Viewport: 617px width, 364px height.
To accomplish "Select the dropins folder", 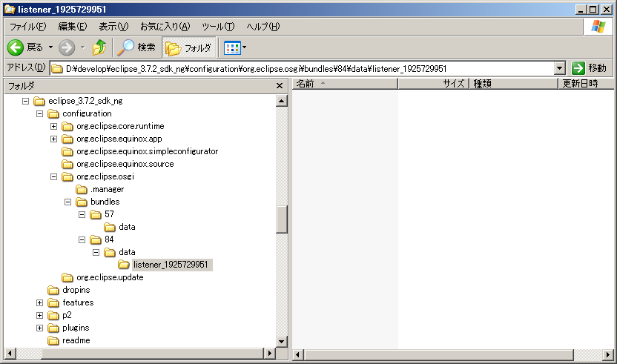I will click(x=76, y=290).
